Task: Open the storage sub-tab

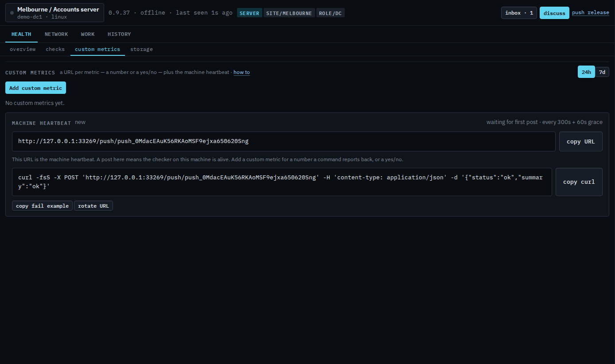Action: [x=141, y=49]
